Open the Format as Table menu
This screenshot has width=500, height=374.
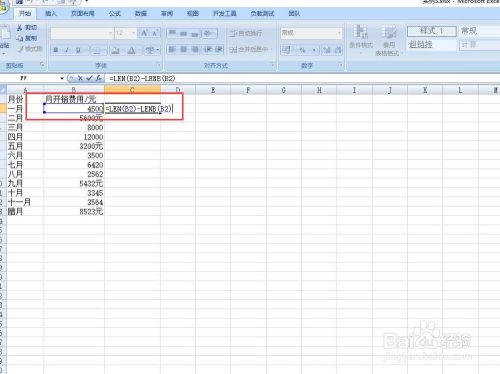(389, 40)
